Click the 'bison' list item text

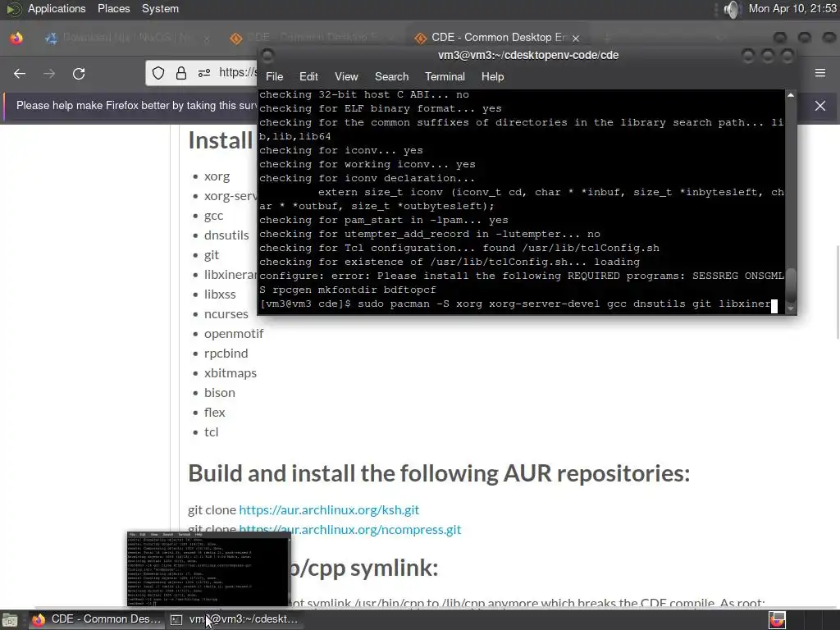pos(220,393)
